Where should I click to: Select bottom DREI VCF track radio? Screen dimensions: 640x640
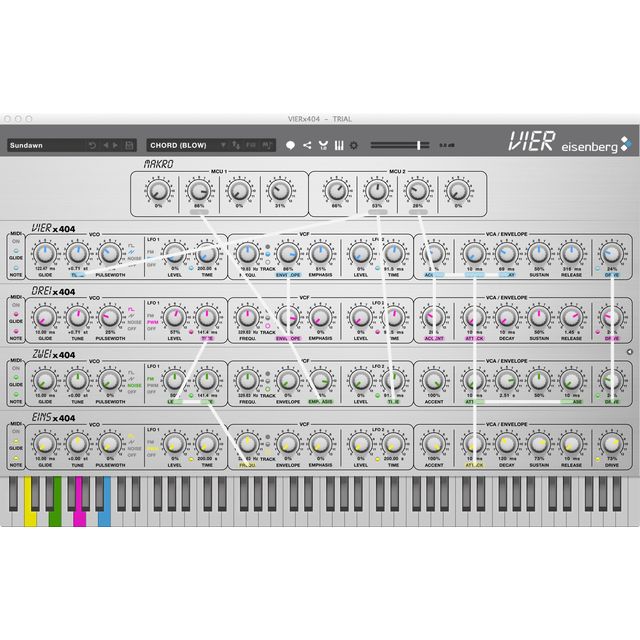click(268, 326)
